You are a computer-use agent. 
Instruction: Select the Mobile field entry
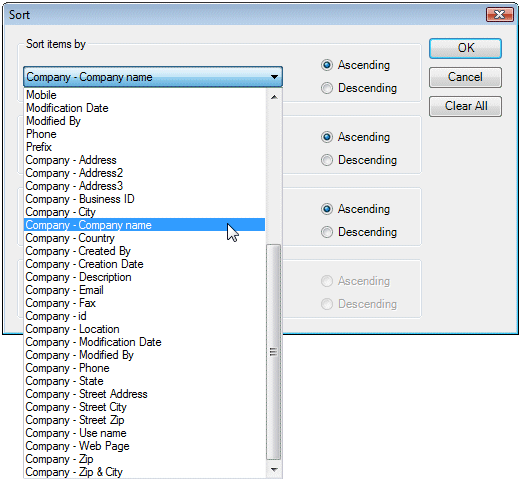(x=144, y=95)
